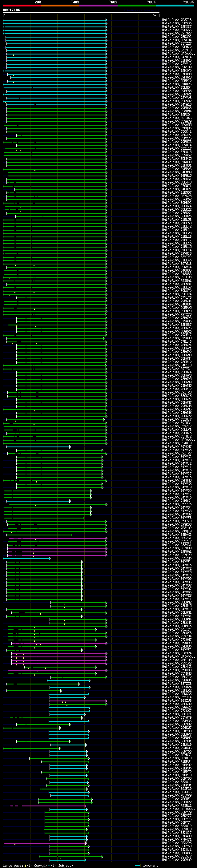Select hit UniRef100_Q52ZQ0

177,558
